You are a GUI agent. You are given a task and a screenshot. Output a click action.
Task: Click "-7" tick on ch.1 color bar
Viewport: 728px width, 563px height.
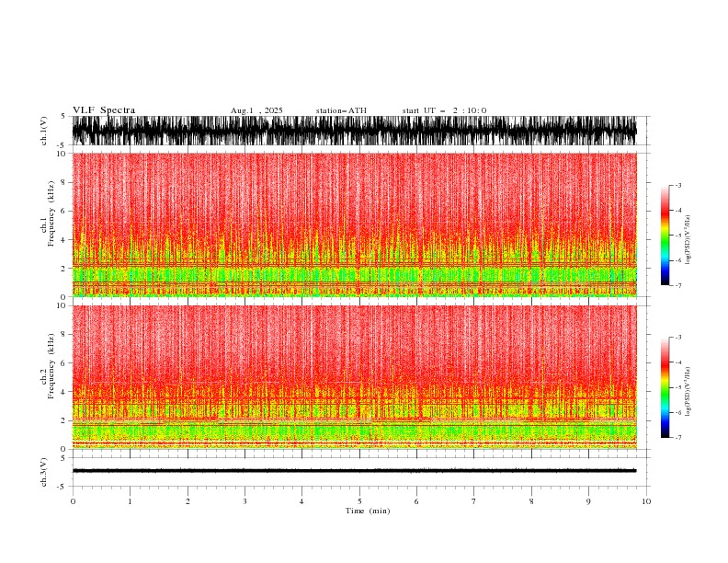(678, 285)
